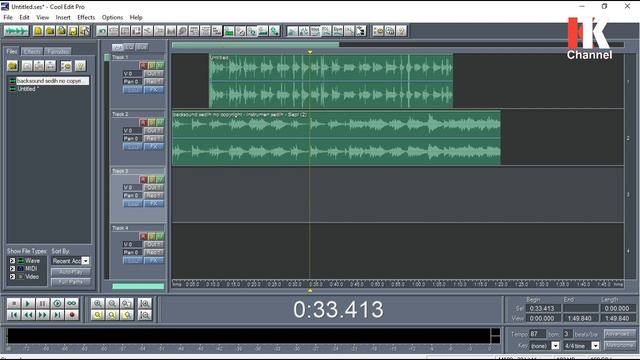
Task: Click the horizontal scroll bar above tracks
Action: (x=255, y=45)
